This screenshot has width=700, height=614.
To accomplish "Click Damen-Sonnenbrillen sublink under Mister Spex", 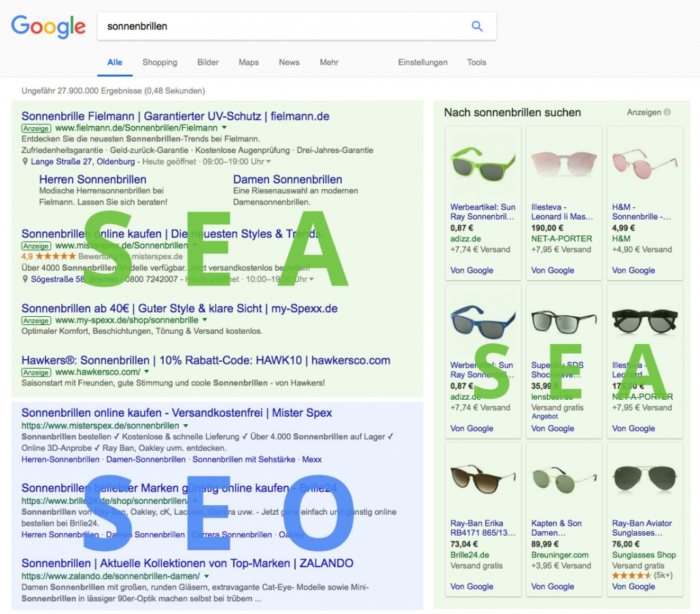I will point(146,459).
